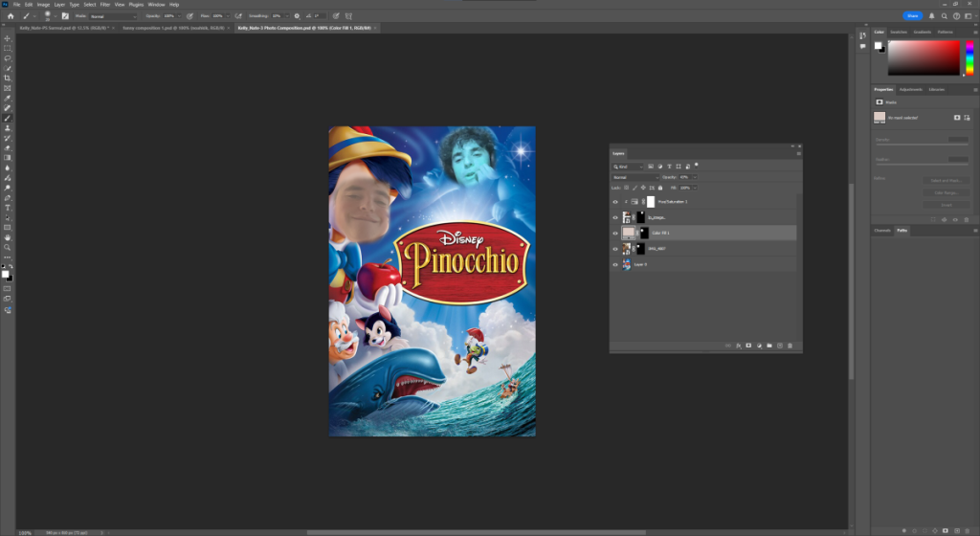980x536 pixels.
Task: Hide the Hue/Saturation 1 layer
Action: coord(615,202)
